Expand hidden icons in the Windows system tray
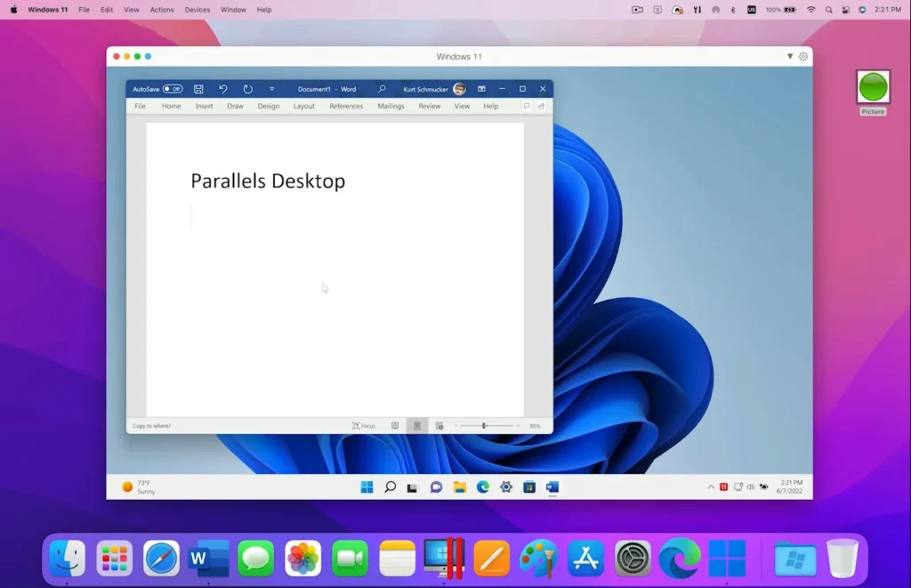Viewport: 911px width, 588px height. (x=710, y=487)
